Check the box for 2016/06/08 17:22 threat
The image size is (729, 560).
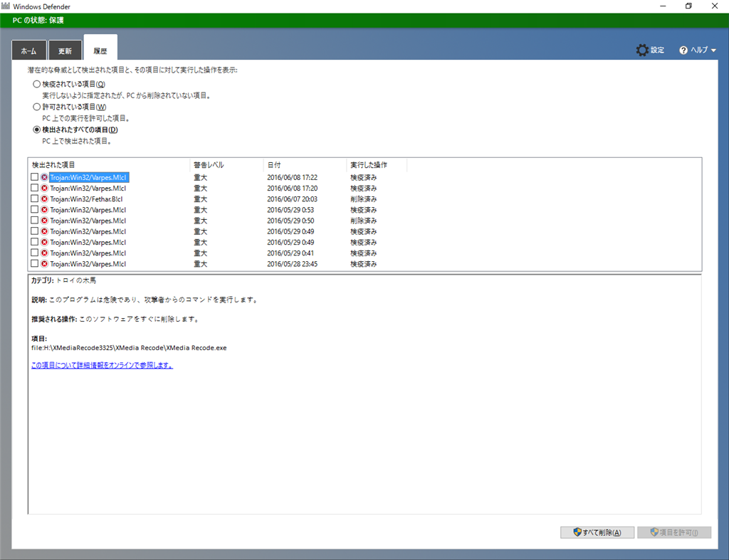tap(34, 176)
